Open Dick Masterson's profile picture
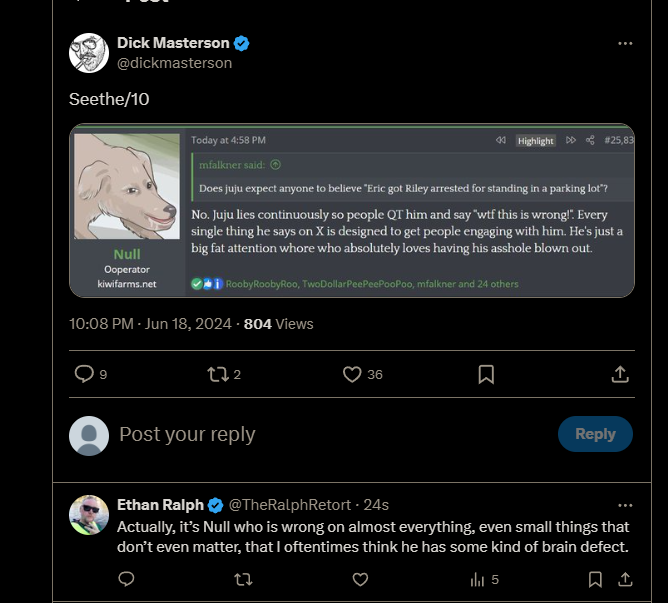This screenshot has width=668, height=603. (x=89, y=53)
